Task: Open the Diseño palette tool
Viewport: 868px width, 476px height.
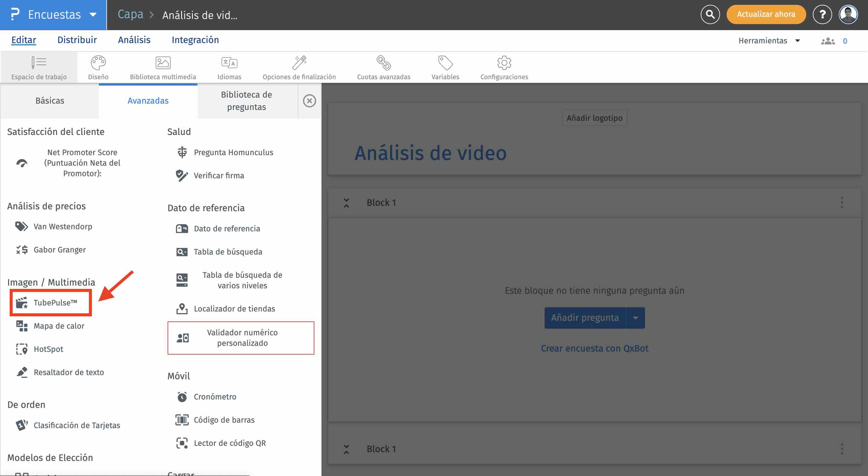Action: tap(98, 68)
